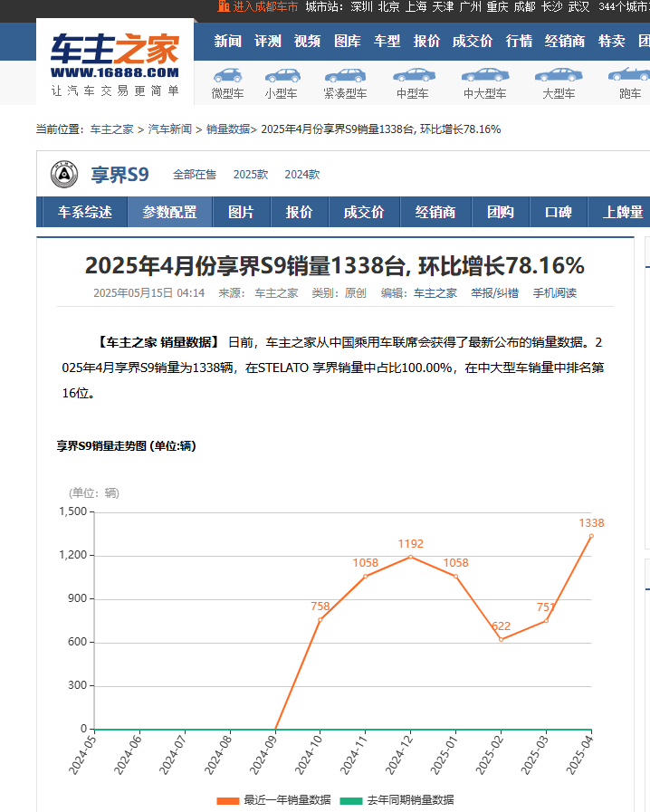Click the 举报/纠错 link

pyautogui.click(x=494, y=293)
